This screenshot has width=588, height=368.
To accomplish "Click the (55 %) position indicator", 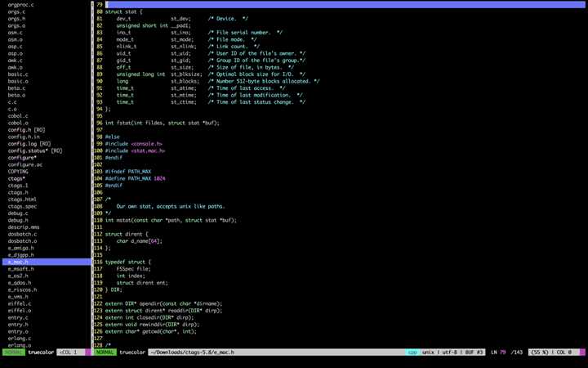I will click(540, 352).
